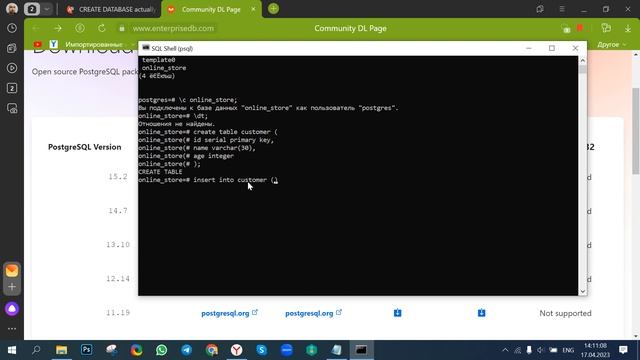Click the Not supported cell text
Viewport: 640px width, 360px height.
(x=565, y=313)
